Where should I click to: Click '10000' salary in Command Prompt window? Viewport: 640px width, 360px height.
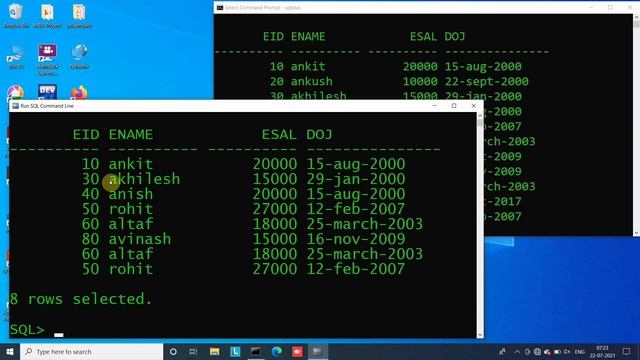(420, 81)
